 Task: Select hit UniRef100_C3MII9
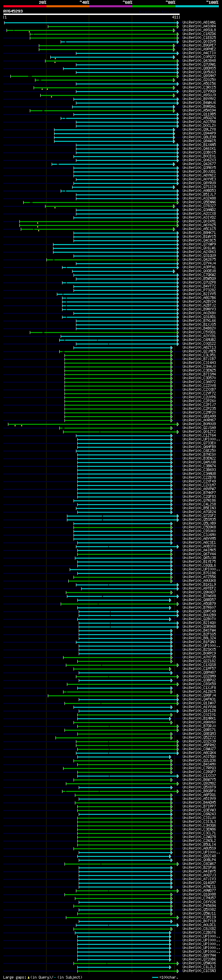199,917
